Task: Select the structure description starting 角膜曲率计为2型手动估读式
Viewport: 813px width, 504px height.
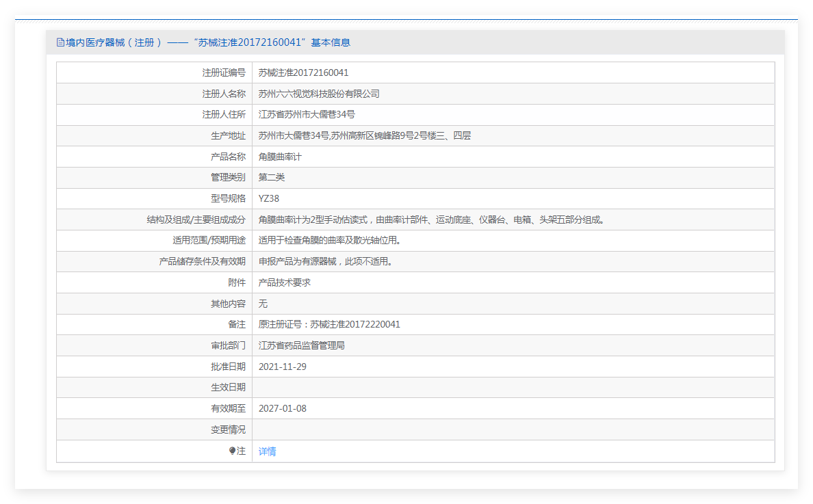Action: (431, 220)
